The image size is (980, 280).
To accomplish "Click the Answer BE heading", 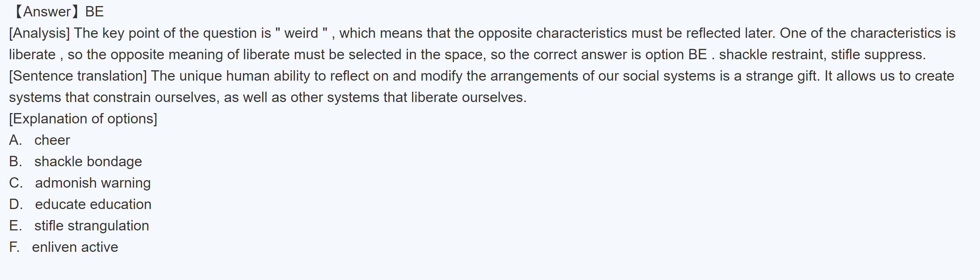I will 58,12.
